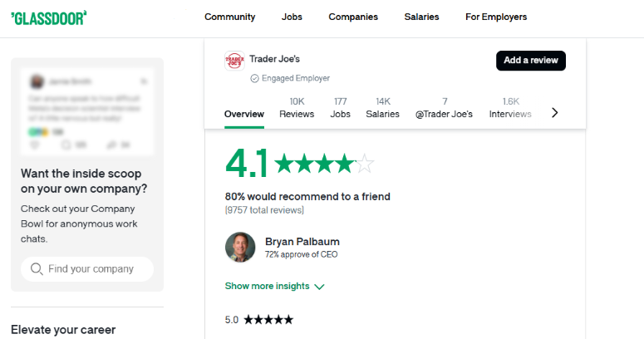Expand more company tabs with right chevron
The width and height of the screenshot is (644, 339).
click(554, 113)
